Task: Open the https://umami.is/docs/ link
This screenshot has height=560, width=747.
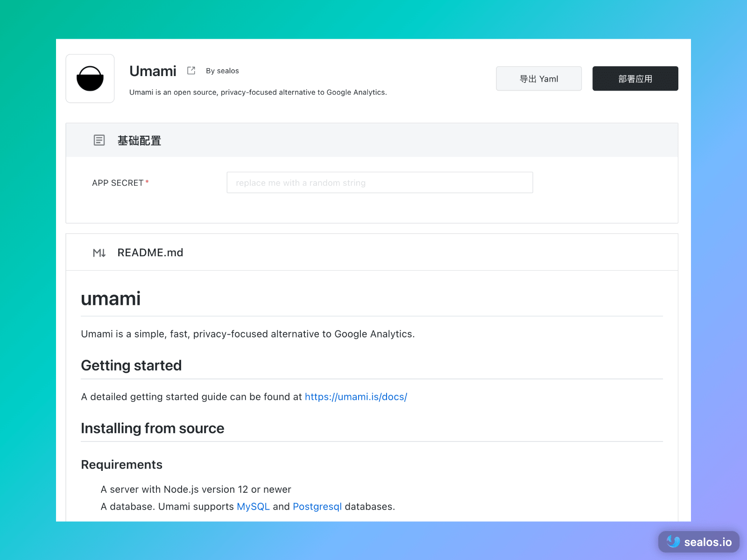Action: pyautogui.click(x=356, y=397)
